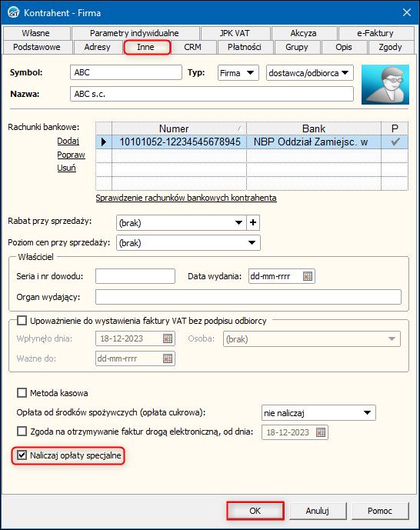Open Parametry indywidualne tab
Viewport: 420px width, 530px height.
pyautogui.click(x=135, y=33)
